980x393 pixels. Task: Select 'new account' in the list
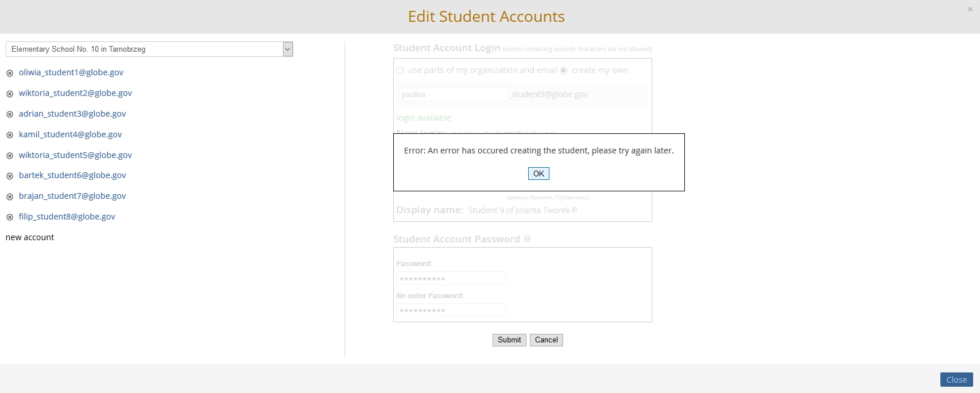(30, 237)
